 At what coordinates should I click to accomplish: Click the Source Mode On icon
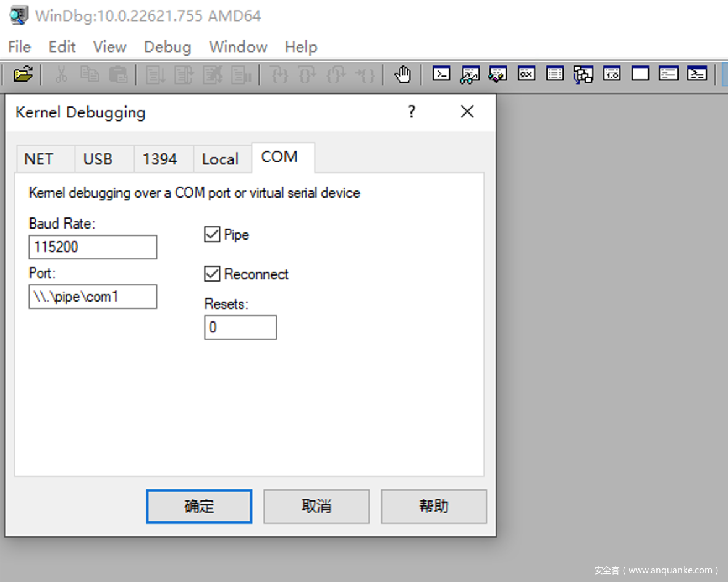point(669,74)
